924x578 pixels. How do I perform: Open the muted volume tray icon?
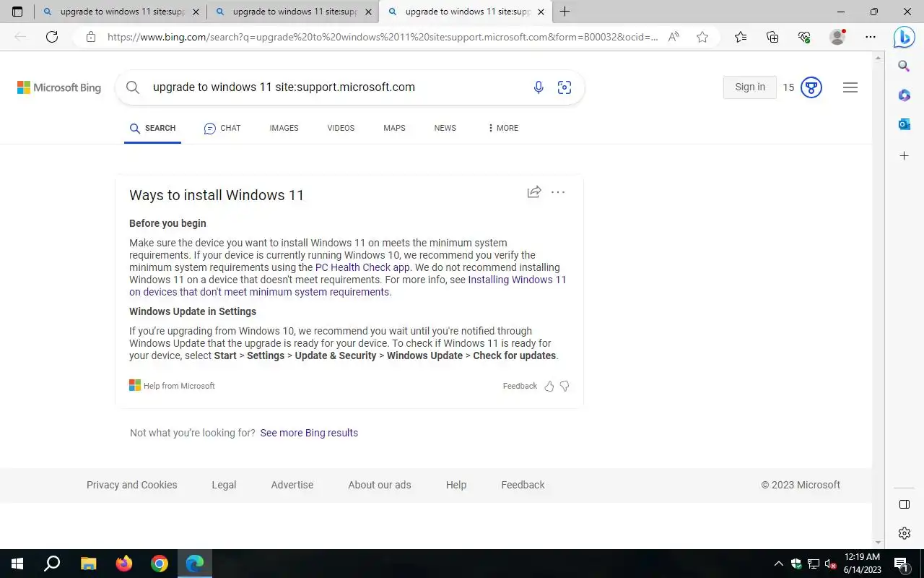click(x=830, y=564)
